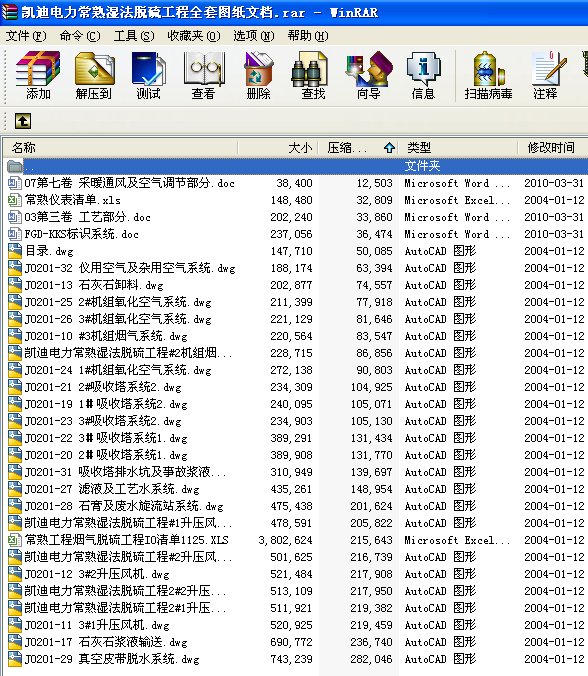Click AutoCAD icon of 目录.dwg
Viewport: 588px width, 676px height.
[x=15, y=251]
